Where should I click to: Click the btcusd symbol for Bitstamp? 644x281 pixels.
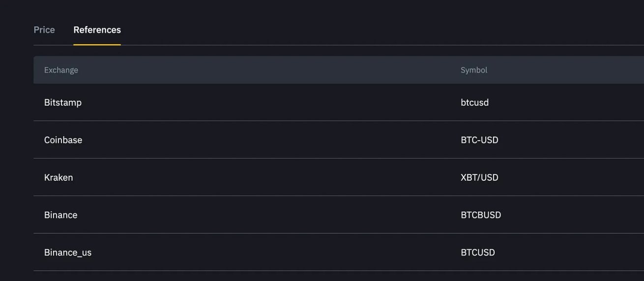coord(474,102)
